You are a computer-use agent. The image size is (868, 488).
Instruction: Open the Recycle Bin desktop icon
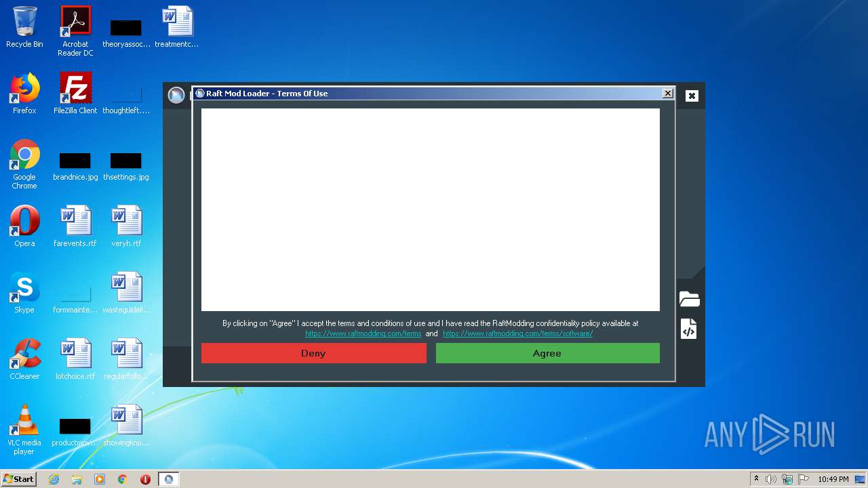click(x=24, y=27)
